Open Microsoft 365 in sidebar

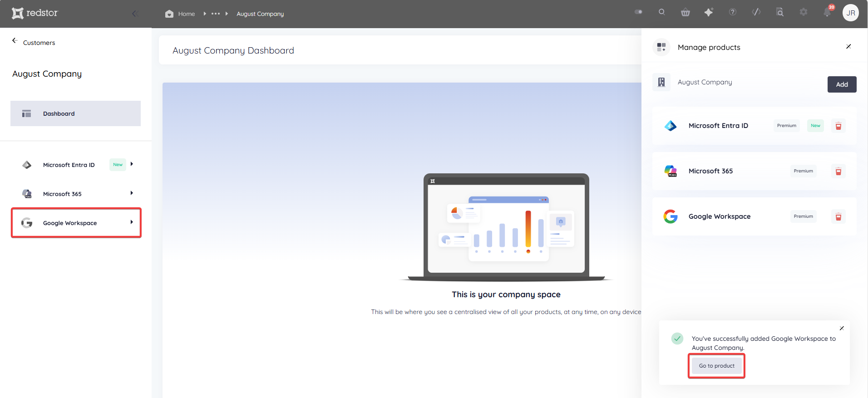[62, 194]
